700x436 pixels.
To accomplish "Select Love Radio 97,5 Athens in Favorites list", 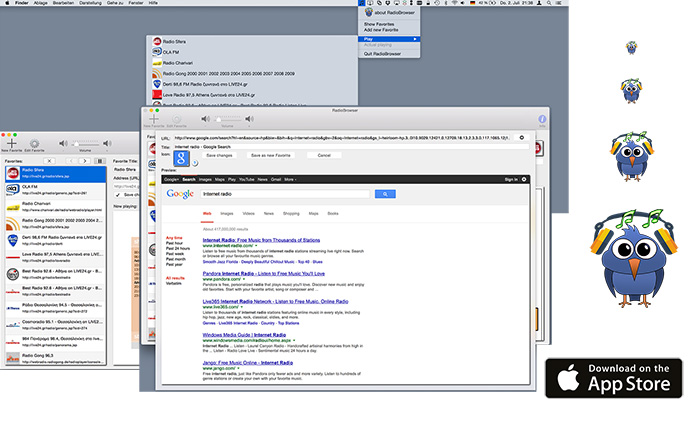I will coord(56,257).
